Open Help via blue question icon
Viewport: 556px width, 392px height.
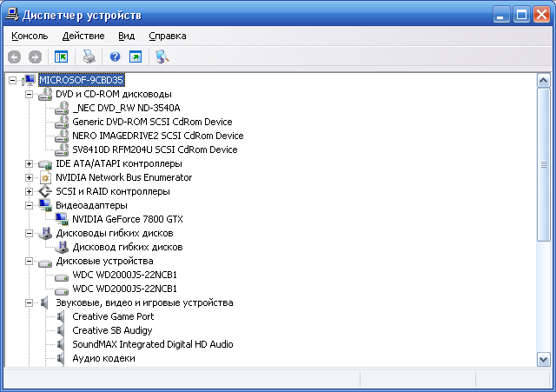(x=115, y=56)
